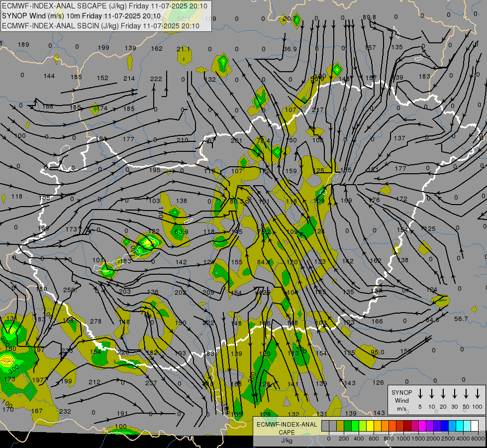This screenshot has height=448, width=487.
Task: Pick the white swatch at the 6000 end
Action: [475, 426]
